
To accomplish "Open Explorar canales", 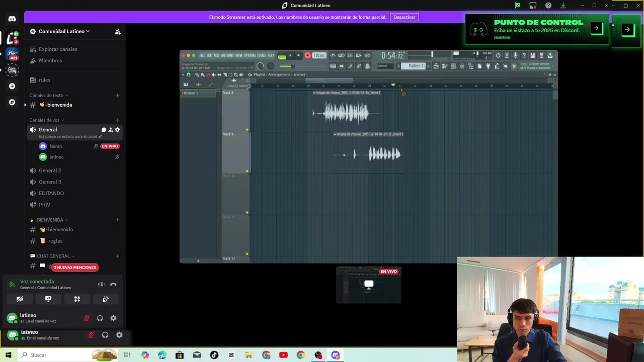I will point(58,49).
